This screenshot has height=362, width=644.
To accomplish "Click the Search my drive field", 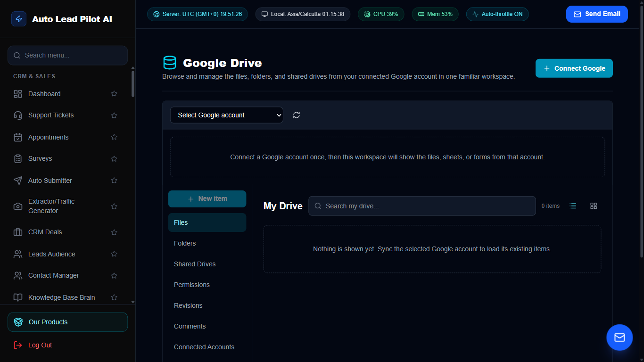I will (422, 206).
